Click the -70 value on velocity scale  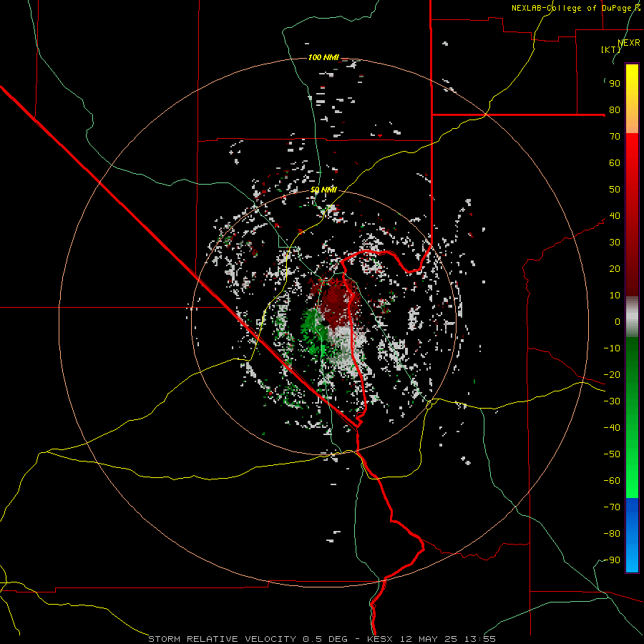click(612, 507)
